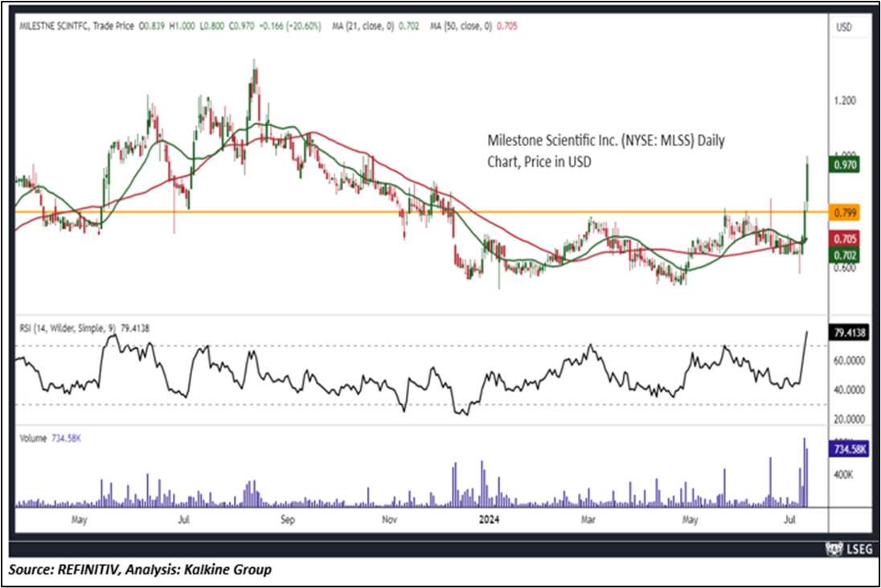
Task: Click the C0.970 close value in header
Action: (x=242, y=26)
